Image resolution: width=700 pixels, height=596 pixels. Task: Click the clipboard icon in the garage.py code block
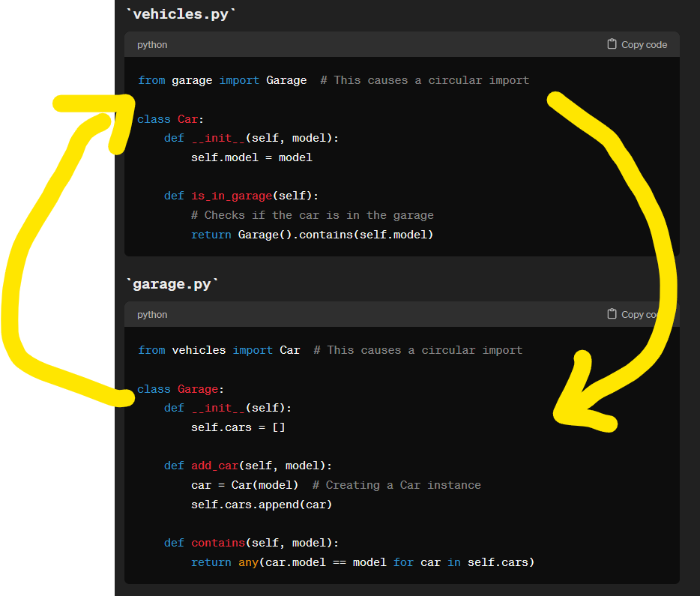point(612,314)
